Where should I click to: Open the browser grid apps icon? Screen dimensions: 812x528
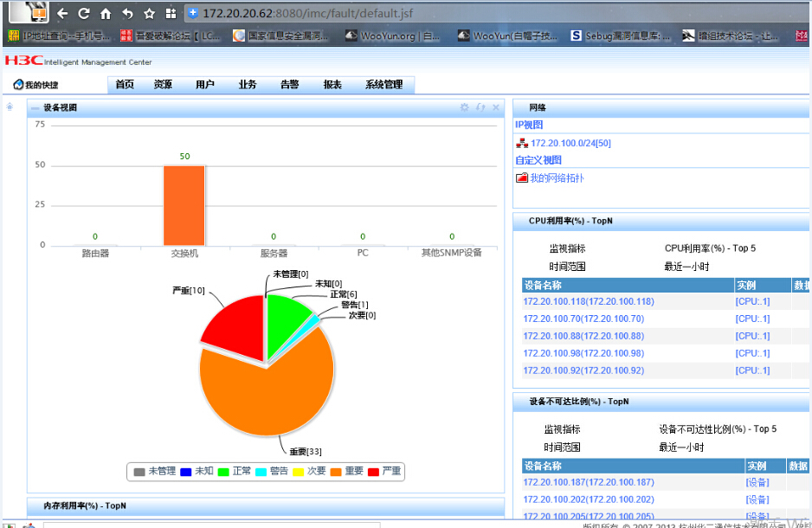171,14
